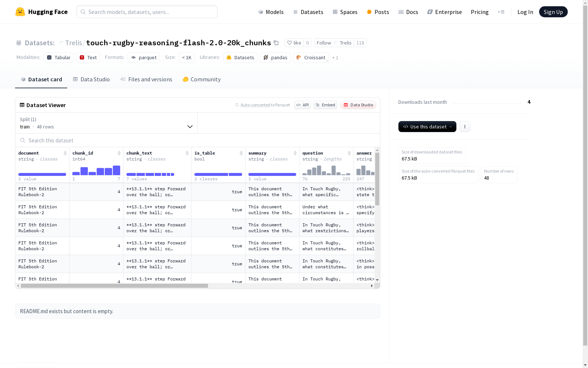This screenshot has width=588, height=368.
Task: Switch to the Data Studio tab
Action: tap(92, 79)
